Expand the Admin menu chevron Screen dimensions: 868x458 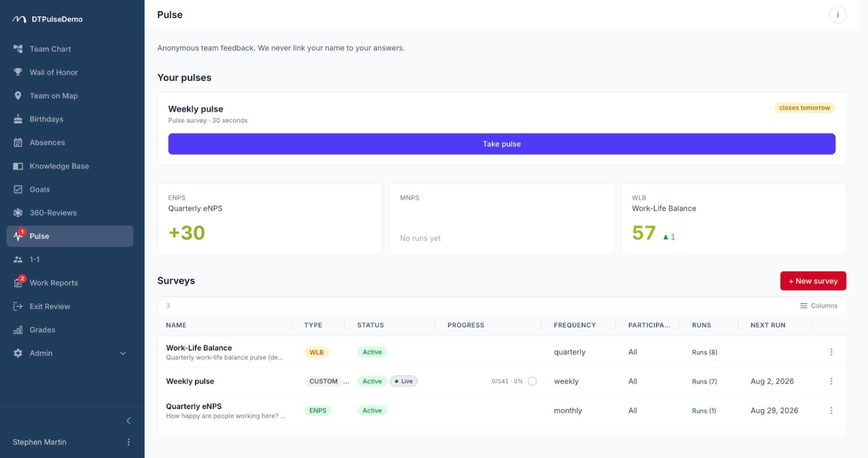(123, 353)
